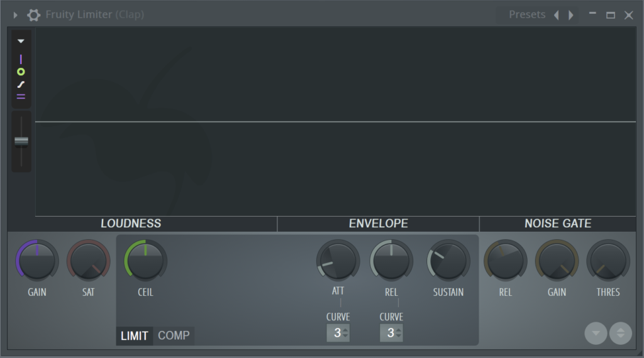This screenshot has height=358, width=644.
Task: Click the SUSTAIN knob
Action: tap(448, 261)
